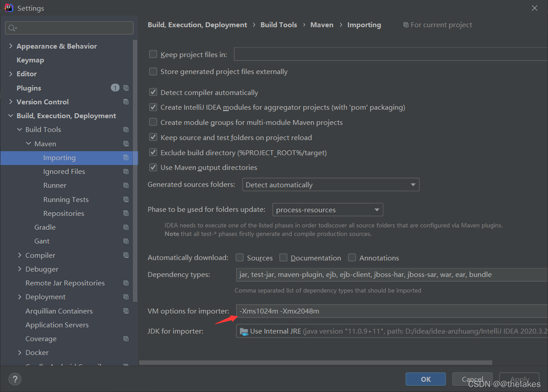Click the project-level icon beside Running Tests
This screenshot has height=392, width=548.
point(126,199)
